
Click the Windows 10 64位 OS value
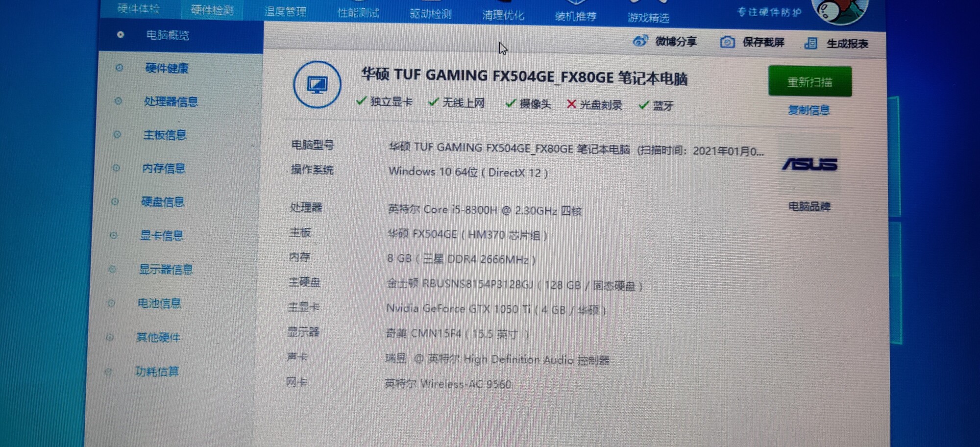(x=468, y=172)
